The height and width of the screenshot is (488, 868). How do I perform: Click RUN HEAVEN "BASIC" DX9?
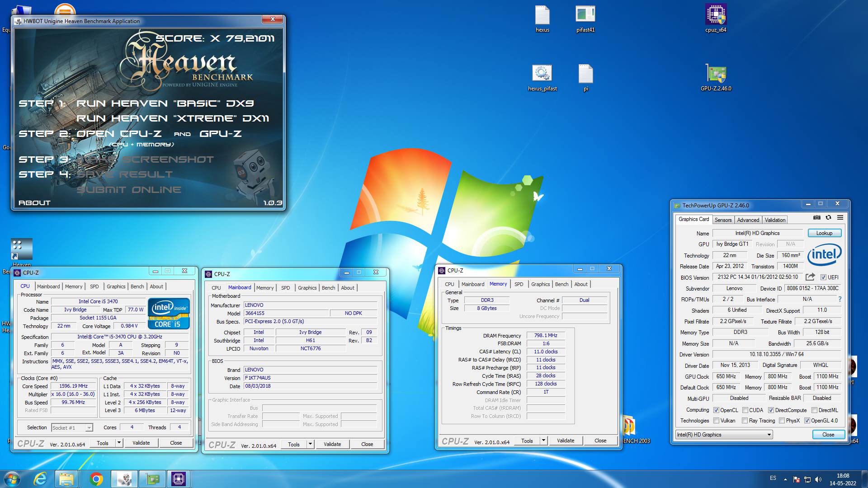click(x=165, y=103)
